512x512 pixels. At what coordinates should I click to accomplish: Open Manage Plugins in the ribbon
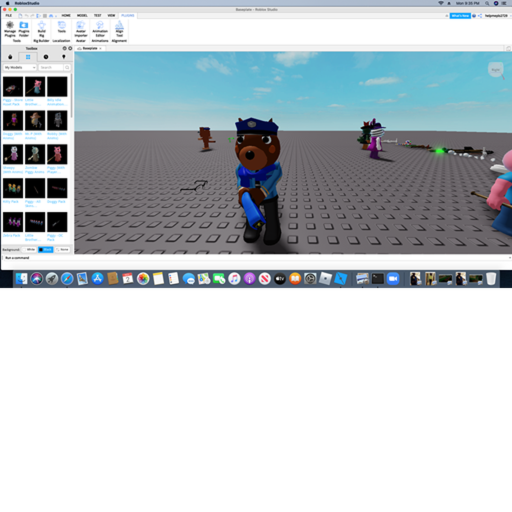10,29
